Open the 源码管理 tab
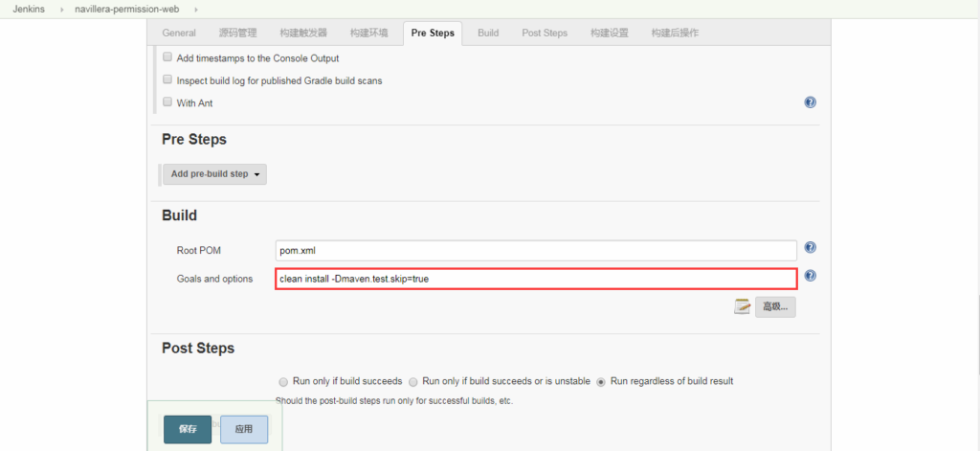The width and height of the screenshot is (980, 451). pos(238,33)
